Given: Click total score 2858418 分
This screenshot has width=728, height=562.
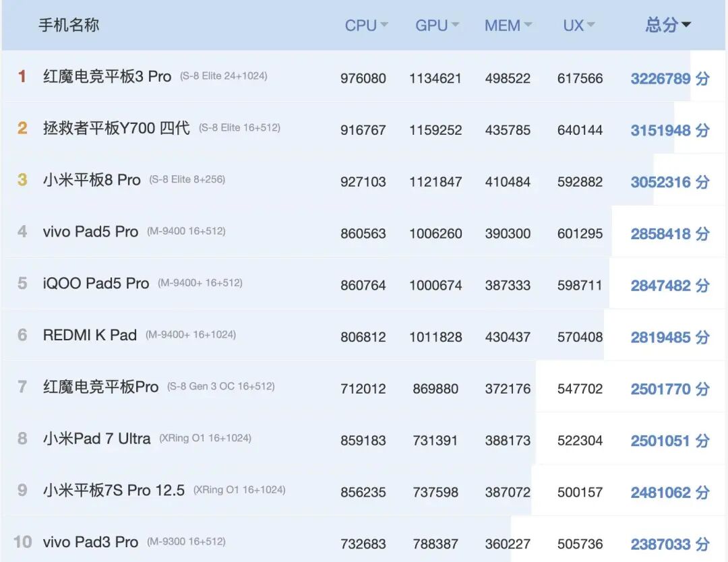Looking at the screenshot, I should 670,233.
